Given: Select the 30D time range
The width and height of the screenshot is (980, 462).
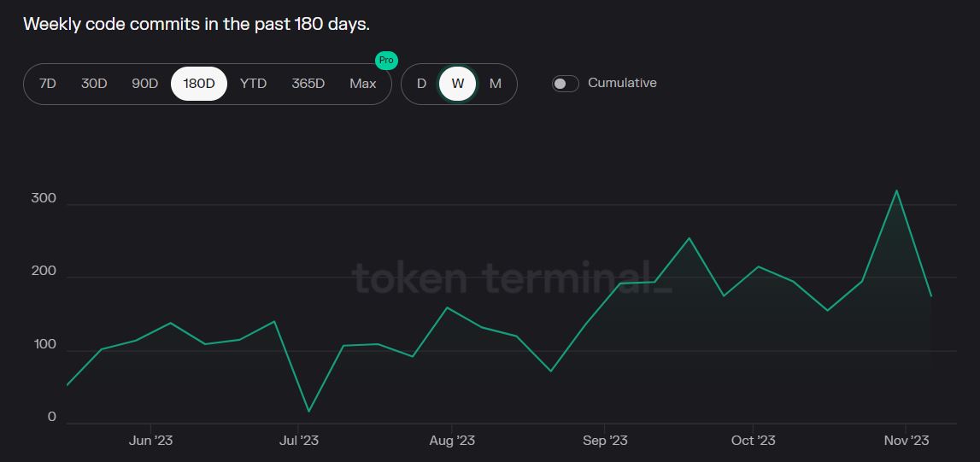Looking at the screenshot, I should click(94, 84).
